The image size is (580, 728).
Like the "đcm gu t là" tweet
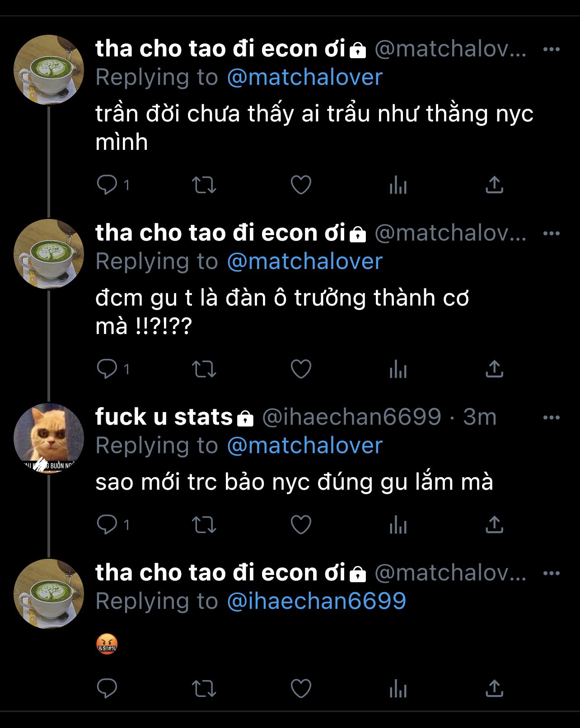click(x=301, y=369)
